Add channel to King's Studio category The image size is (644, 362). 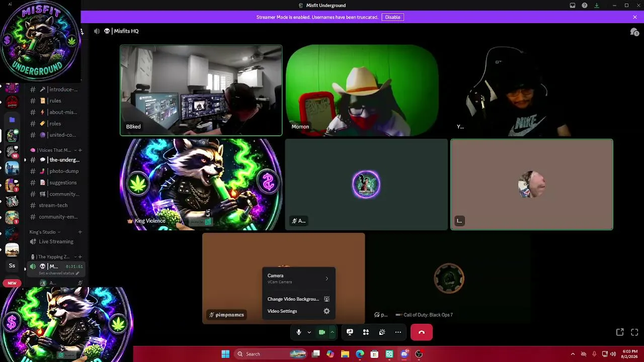pos(80,232)
